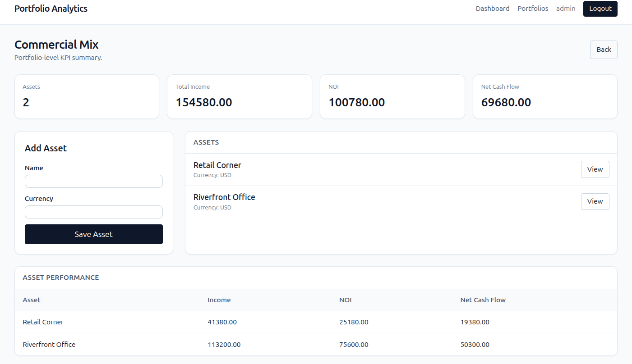This screenshot has width=632, height=364.
Task: Click NOI cell 75600.00
Action: pos(354,345)
